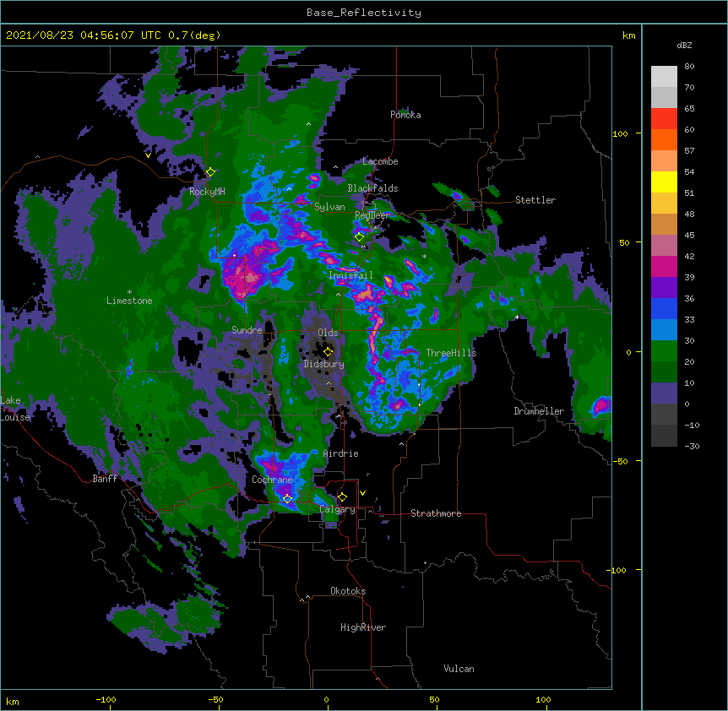
Task: Pick the yellow 51-54 dBZ legend swatch
Action: [664, 182]
